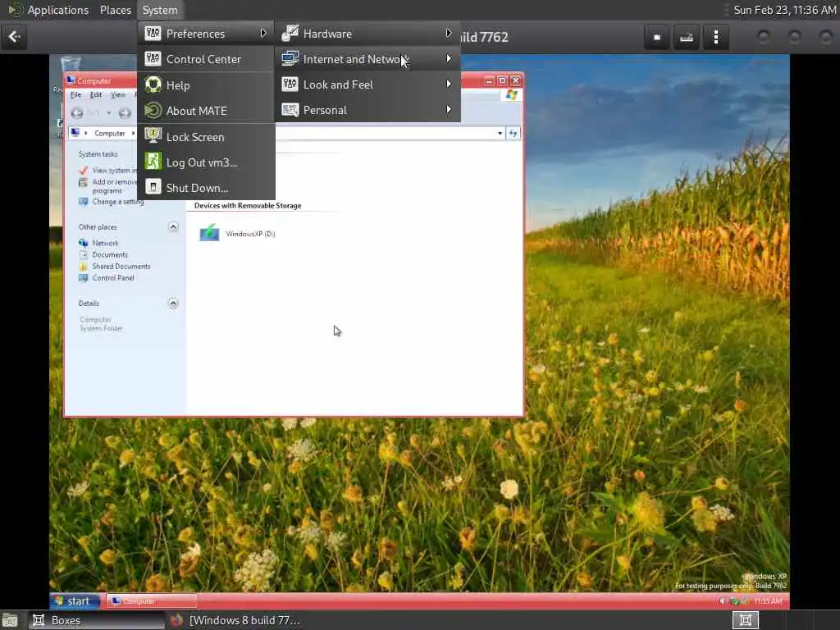Open Look and Feel submenu
Screen dimensions: 840x630
(367, 84)
